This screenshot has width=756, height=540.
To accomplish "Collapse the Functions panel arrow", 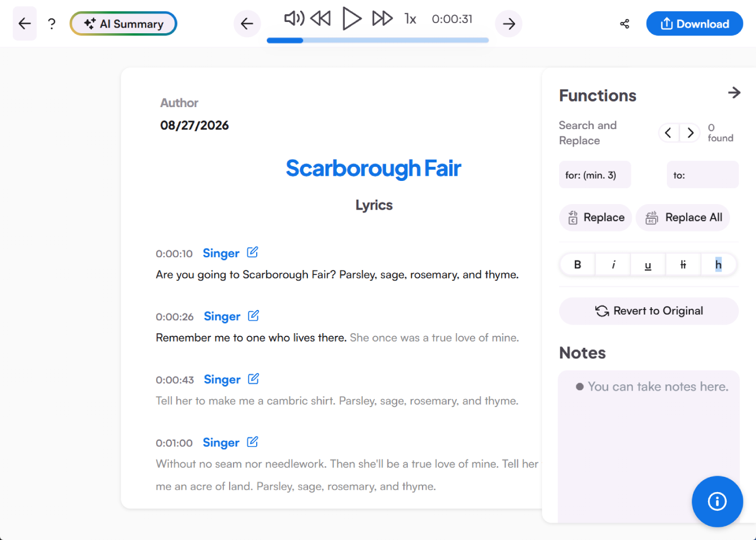I will coord(734,92).
